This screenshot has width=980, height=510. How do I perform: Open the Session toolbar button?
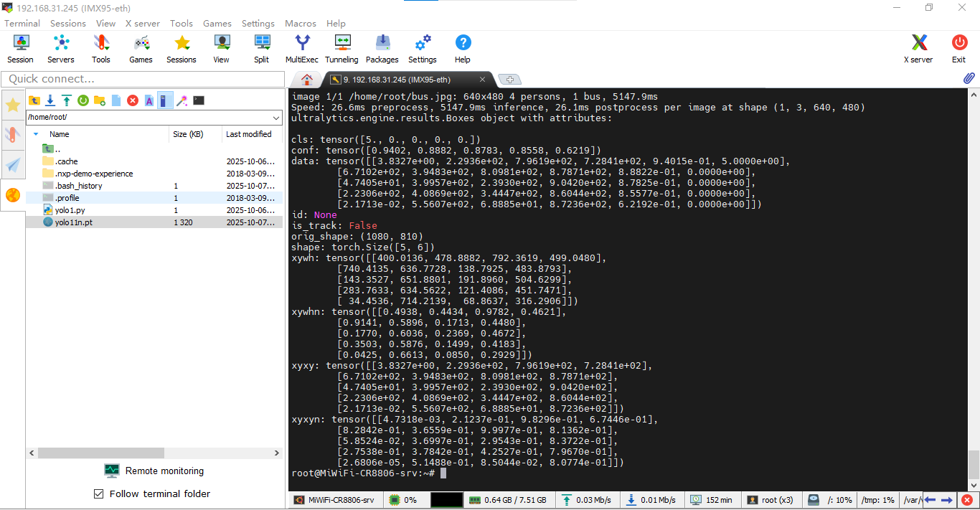click(x=20, y=49)
